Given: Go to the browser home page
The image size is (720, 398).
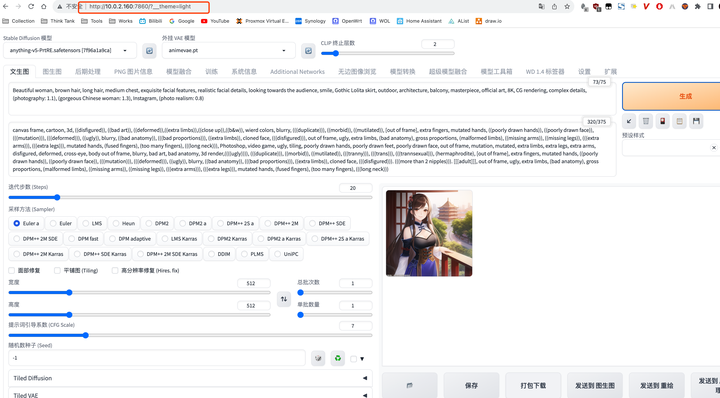Looking at the screenshot, I should (44, 6).
